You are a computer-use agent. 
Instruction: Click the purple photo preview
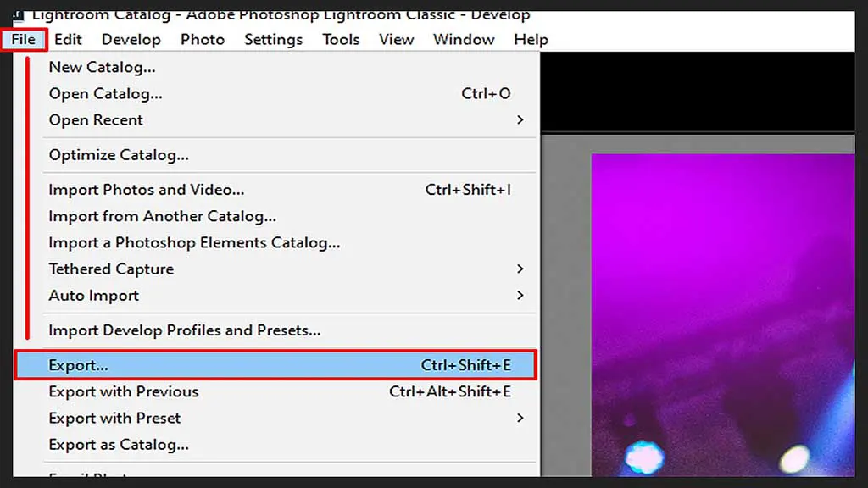pos(723,315)
